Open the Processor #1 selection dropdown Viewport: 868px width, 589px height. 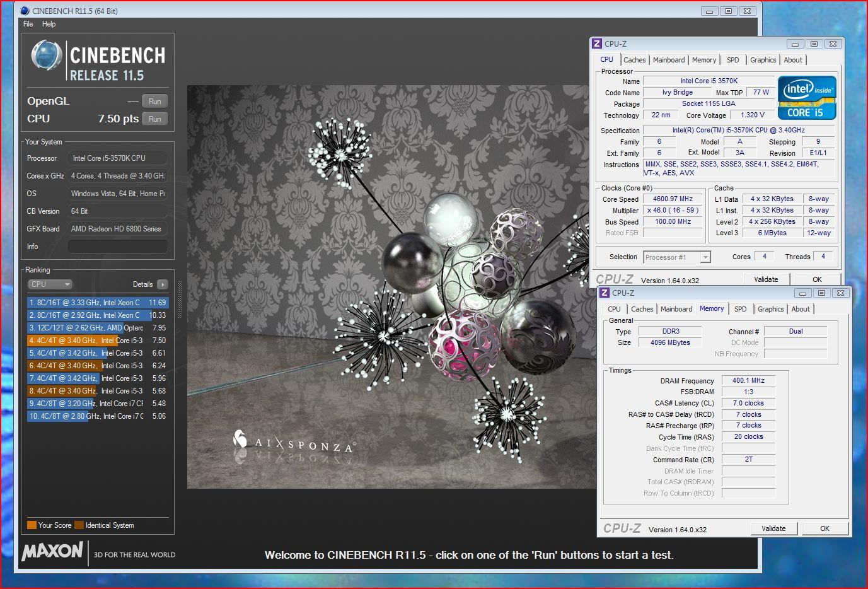(x=677, y=257)
